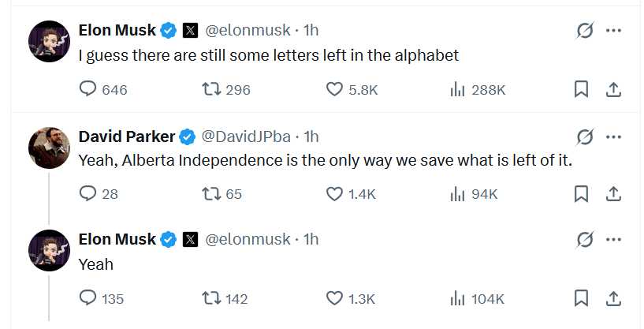View analytics for the 94K views tweet
644x329 pixels.
457,193
